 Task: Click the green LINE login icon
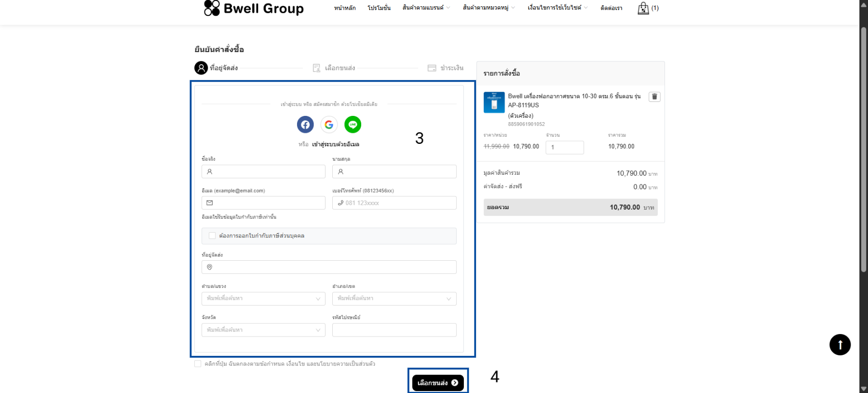(x=353, y=125)
